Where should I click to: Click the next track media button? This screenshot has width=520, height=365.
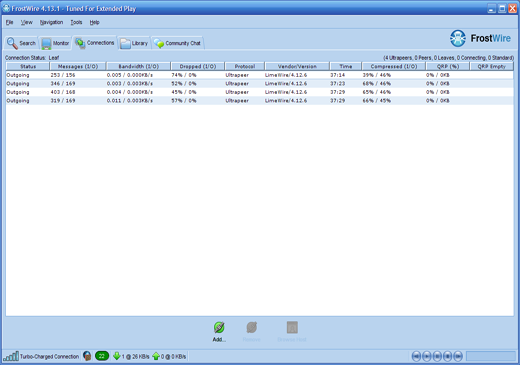(x=458, y=356)
